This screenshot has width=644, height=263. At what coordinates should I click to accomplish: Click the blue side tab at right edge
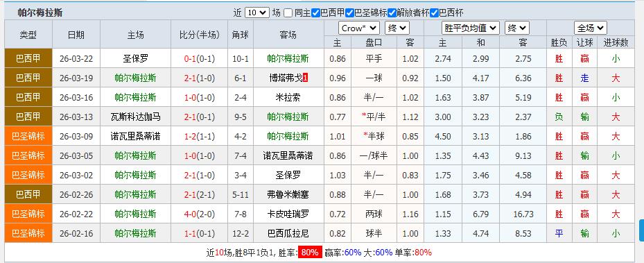point(641,230)
